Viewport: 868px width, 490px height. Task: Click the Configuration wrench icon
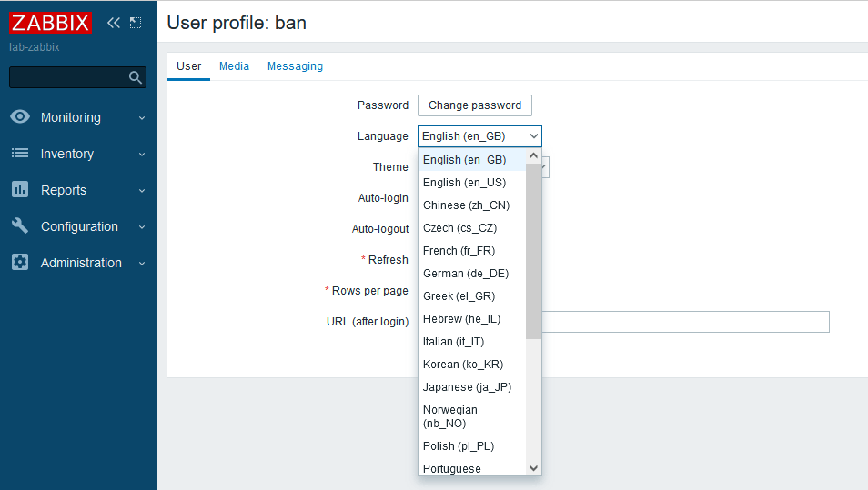(x=20, y=226)
